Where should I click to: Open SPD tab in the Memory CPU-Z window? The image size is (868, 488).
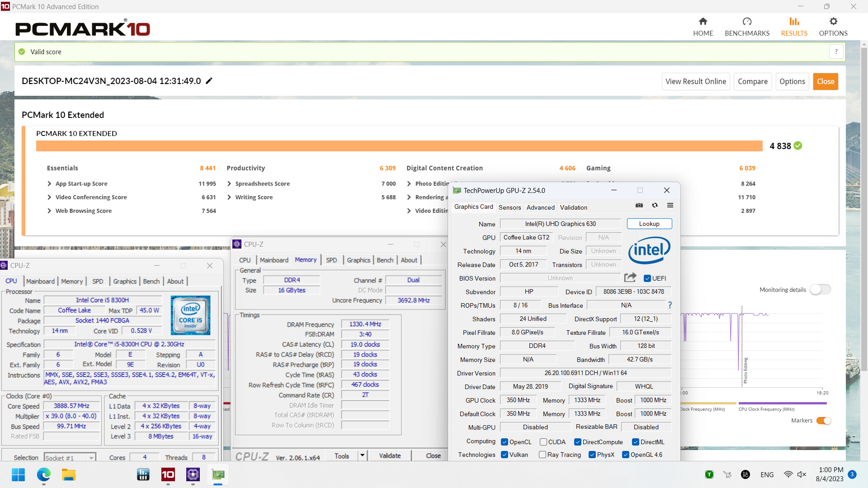click(331, 260)
